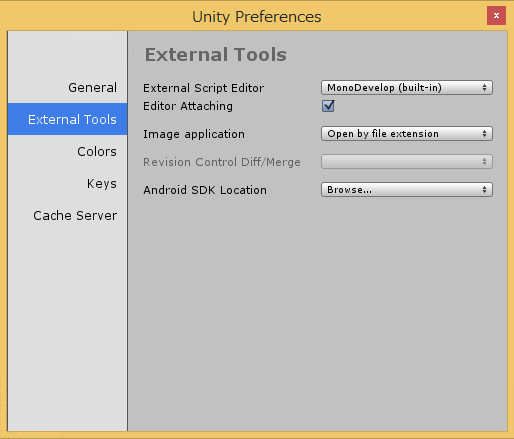Open Android SDK Location Browse dropdown

point(407,190)
